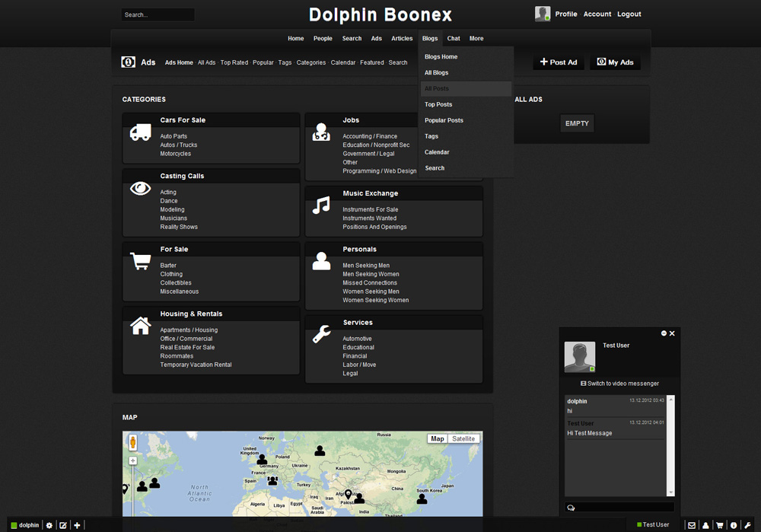
Task: Click the person marker near South Korea
Action: pyautogui.click(x=422, y=499)
